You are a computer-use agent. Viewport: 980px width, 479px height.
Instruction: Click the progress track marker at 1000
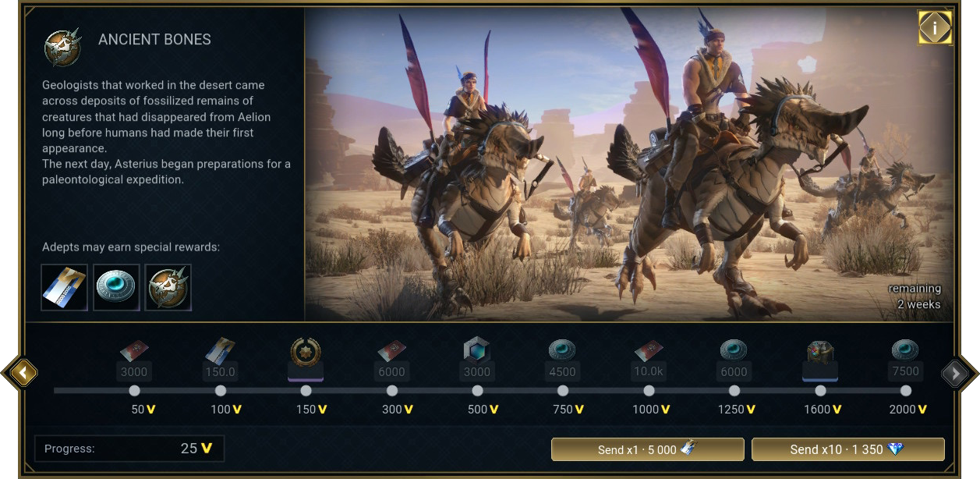649,390
